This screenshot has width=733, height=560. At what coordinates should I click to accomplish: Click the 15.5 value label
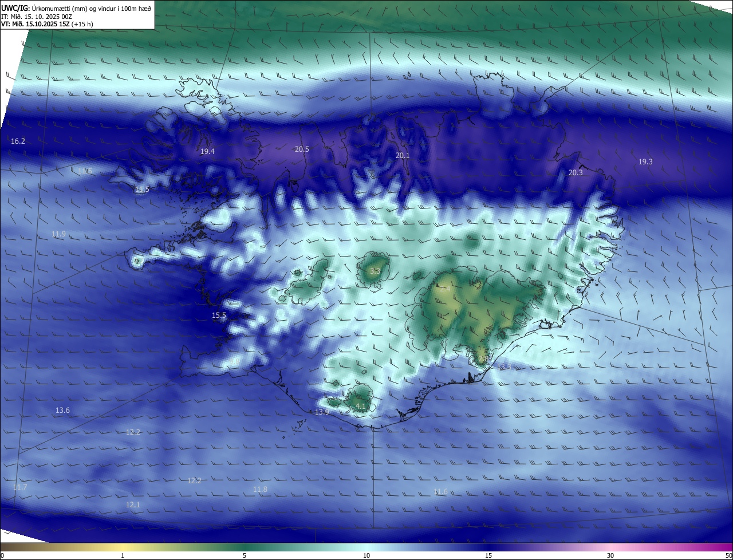[x=219, y=316]
